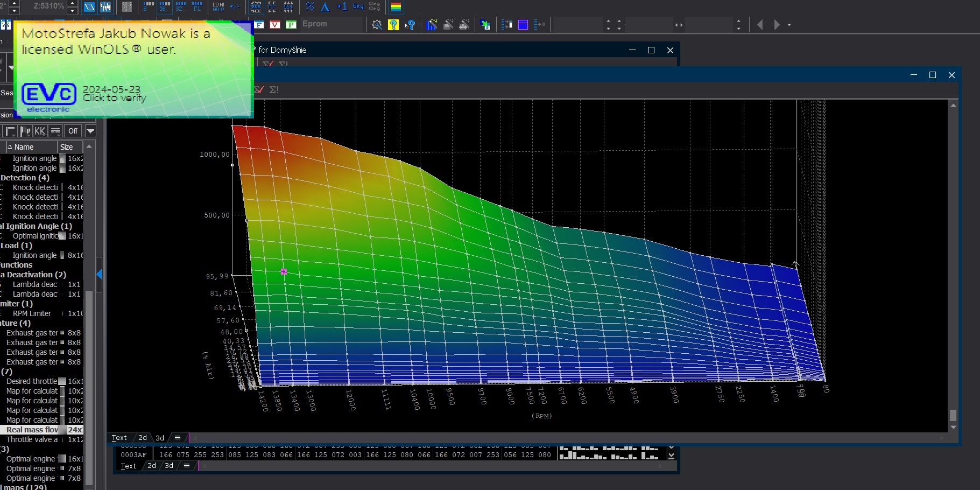Open the rainbow color scheme icon
The height and width of the screenshot is (490, 980).
[396, 7]
